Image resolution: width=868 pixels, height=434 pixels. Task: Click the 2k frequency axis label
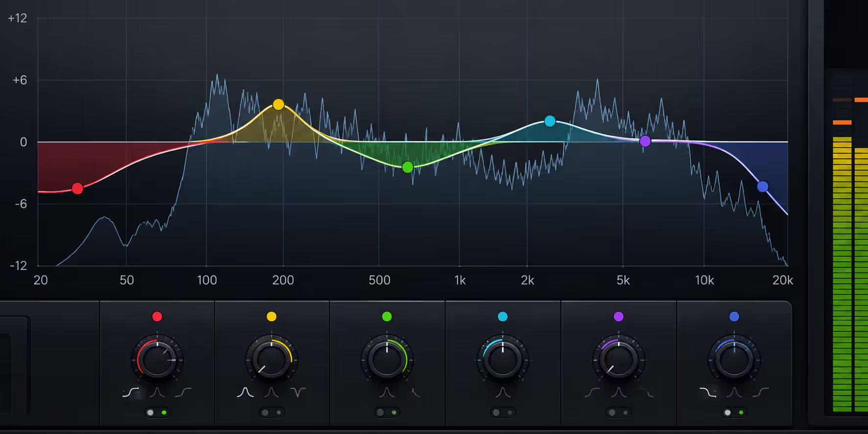[527, 280]
